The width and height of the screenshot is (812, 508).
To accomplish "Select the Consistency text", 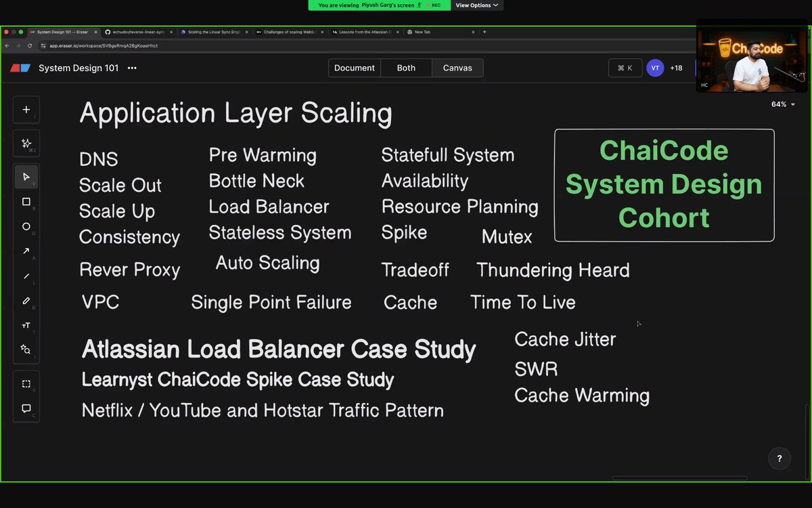I will pyautogui.click(x=129, y=237).
